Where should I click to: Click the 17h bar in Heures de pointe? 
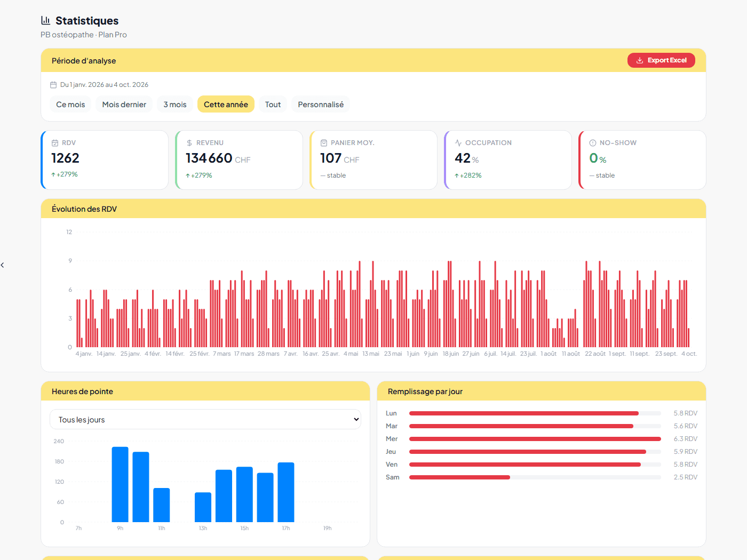286,492
